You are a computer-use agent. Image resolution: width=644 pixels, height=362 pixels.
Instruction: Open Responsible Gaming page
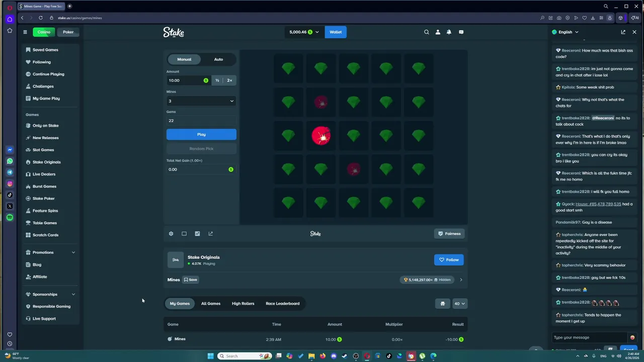pyautogui.click(x=51, y=306)
